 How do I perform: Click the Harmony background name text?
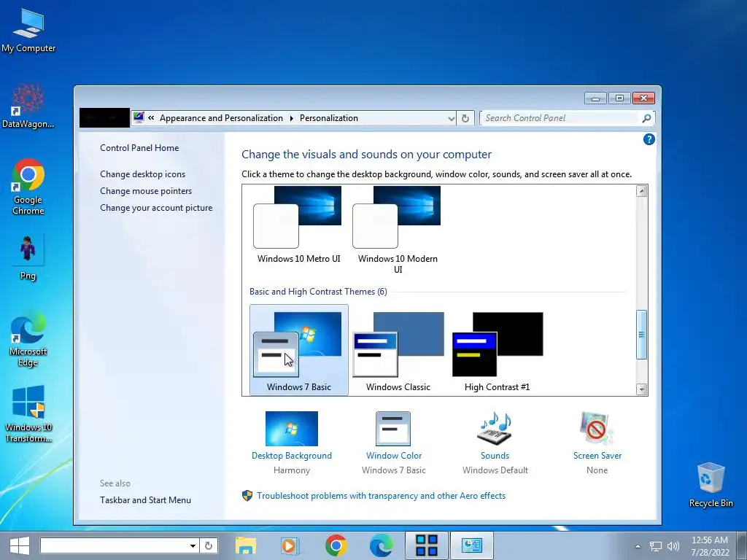(x=292, y=470)
